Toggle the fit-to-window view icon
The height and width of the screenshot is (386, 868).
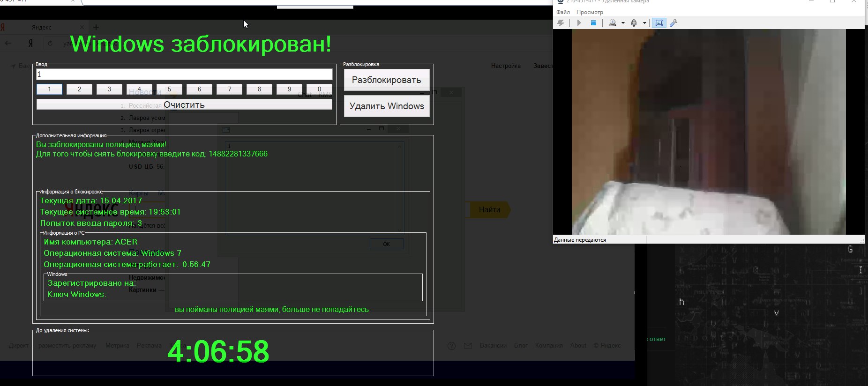[659, 23]
